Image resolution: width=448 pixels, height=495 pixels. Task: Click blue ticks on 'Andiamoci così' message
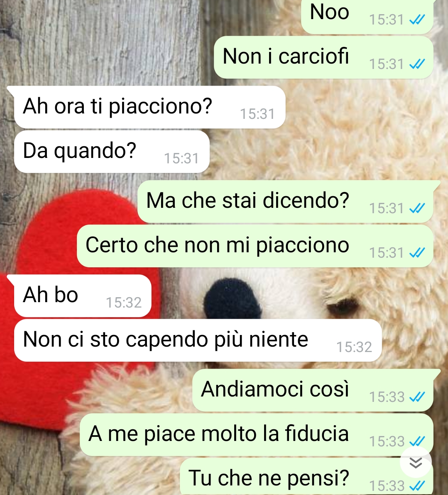pos(417,397)
